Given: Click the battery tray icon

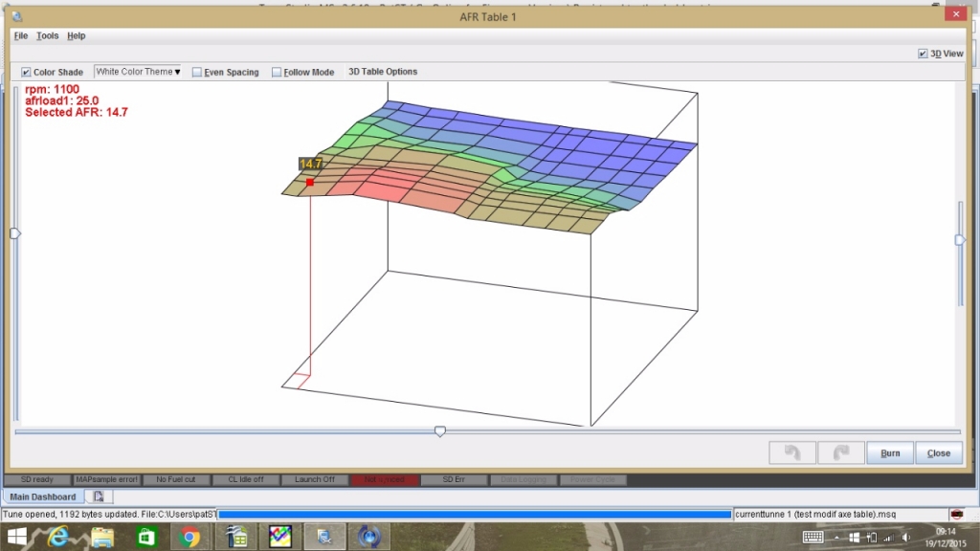Looking at the screenshot, I should 872,538.
